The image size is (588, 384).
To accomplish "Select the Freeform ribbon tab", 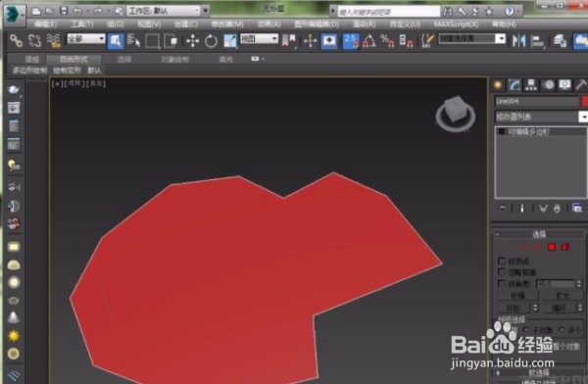I will click(73, 59).
